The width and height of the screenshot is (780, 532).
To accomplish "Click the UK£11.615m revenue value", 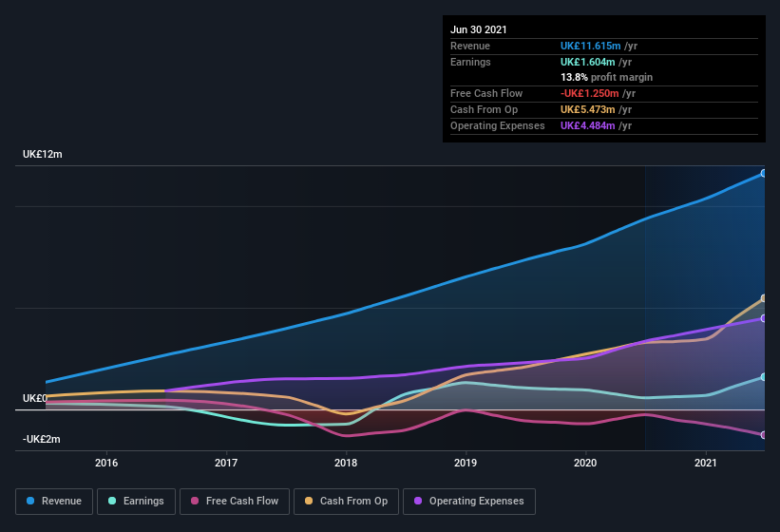I will click(x=591, y=46).
